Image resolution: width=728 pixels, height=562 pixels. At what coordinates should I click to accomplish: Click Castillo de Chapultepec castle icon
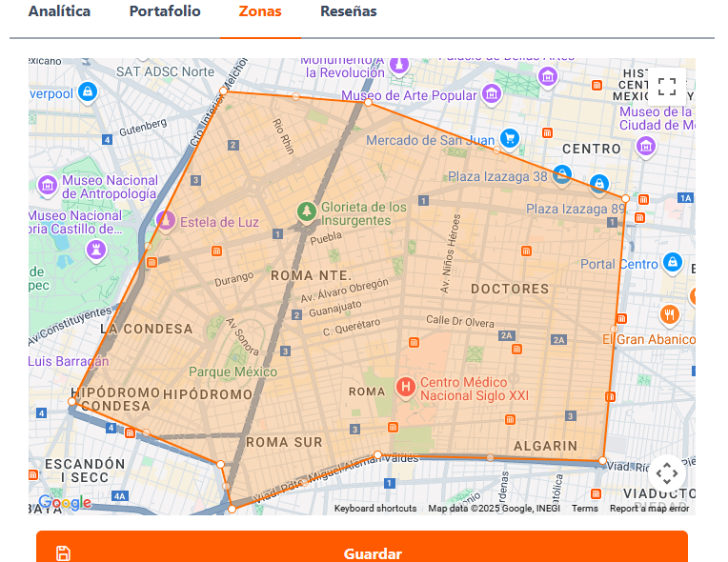[x=96, y=251]
